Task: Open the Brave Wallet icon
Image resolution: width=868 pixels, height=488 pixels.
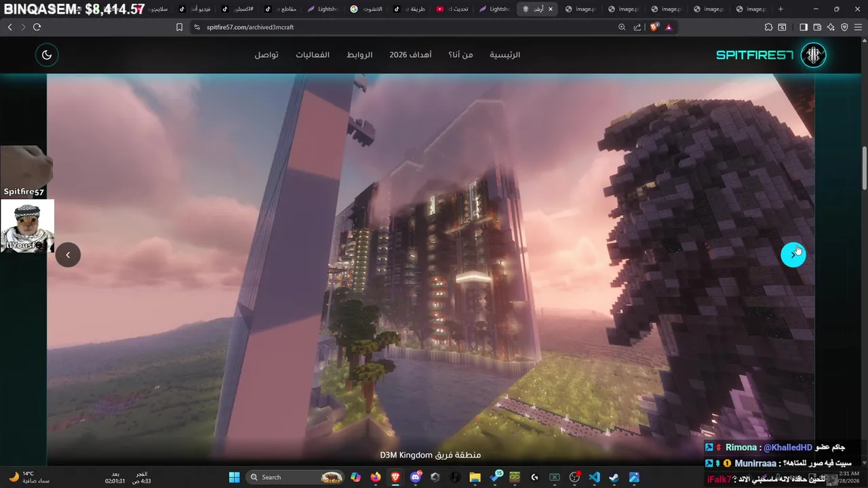Action: tap(817, 27)
